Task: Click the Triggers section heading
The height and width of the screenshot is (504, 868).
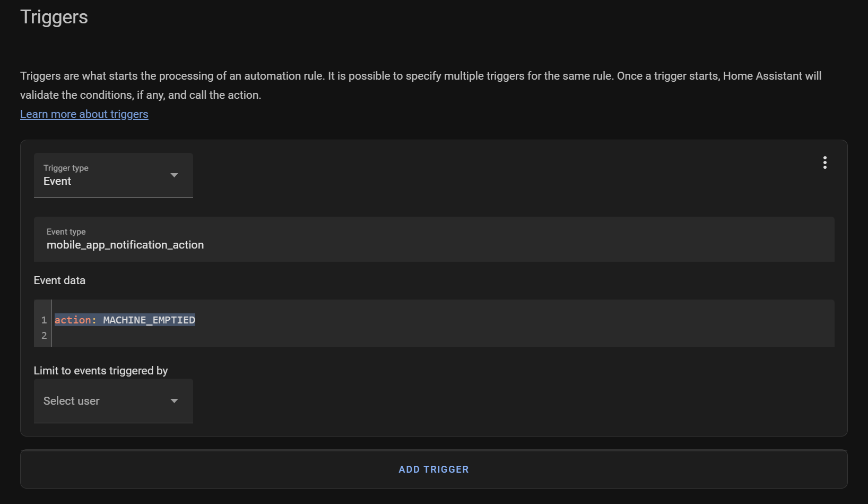Action: [x=54, y=17]
